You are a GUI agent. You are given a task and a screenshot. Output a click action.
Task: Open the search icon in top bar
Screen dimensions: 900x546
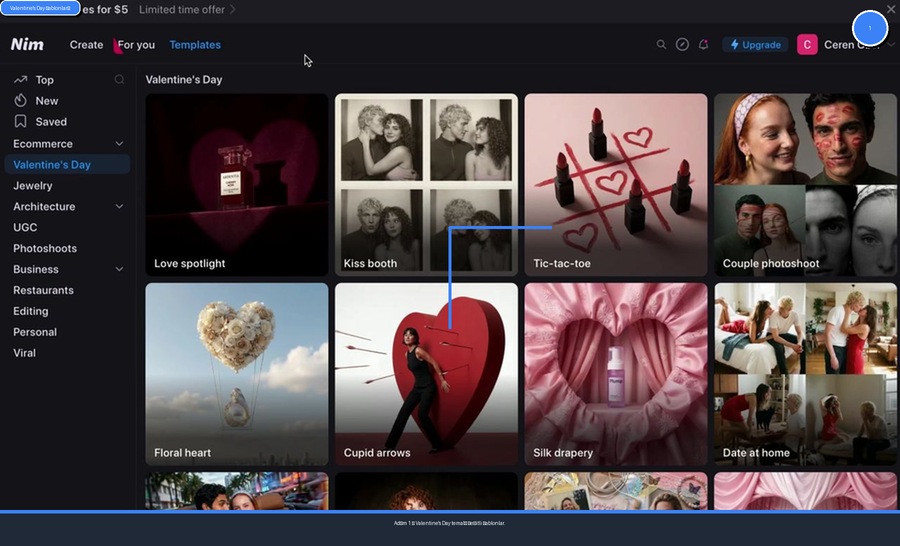click(x=661, y=44)
